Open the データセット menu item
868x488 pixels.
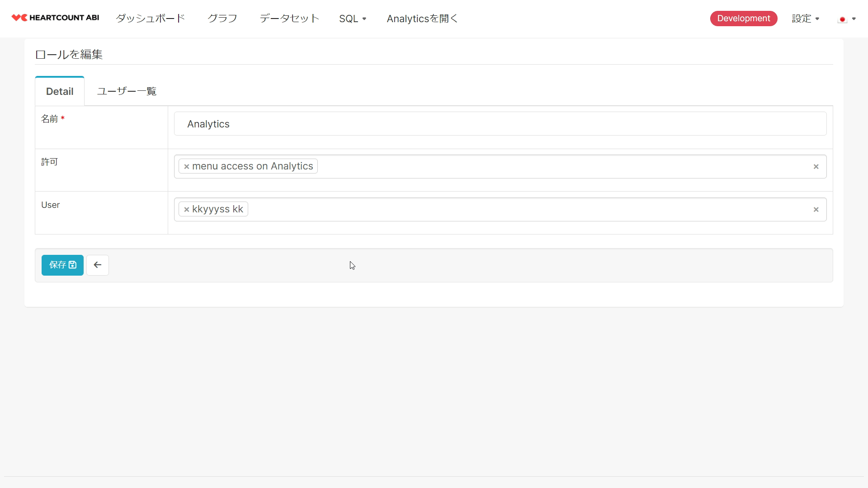coord(289,19)
